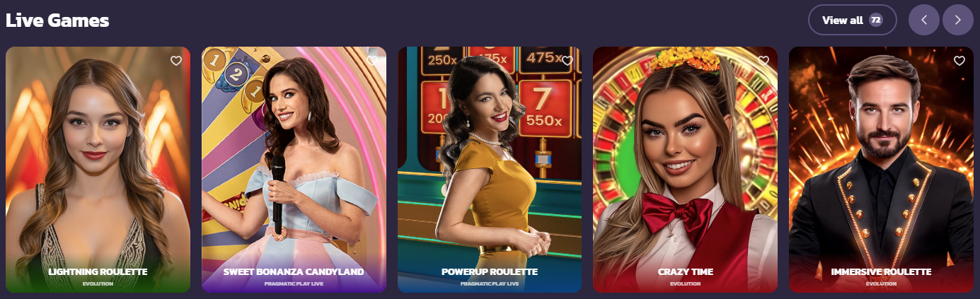
Task: Click the Live Games section heading
Action: tap(57, 20)
